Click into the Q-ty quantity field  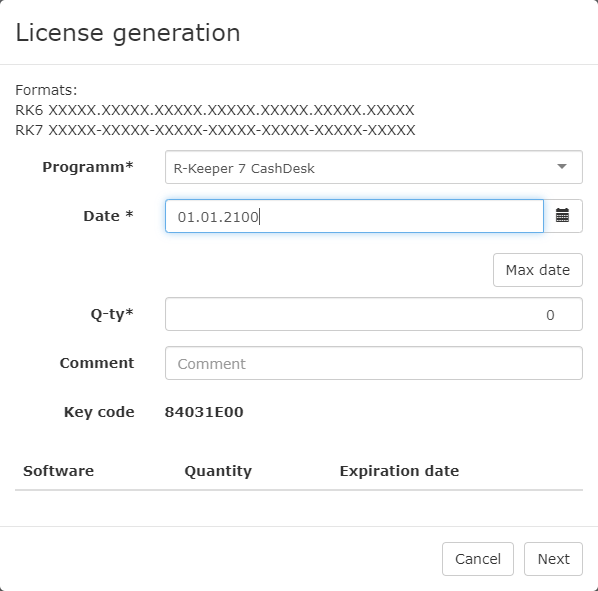coord(374,314)
